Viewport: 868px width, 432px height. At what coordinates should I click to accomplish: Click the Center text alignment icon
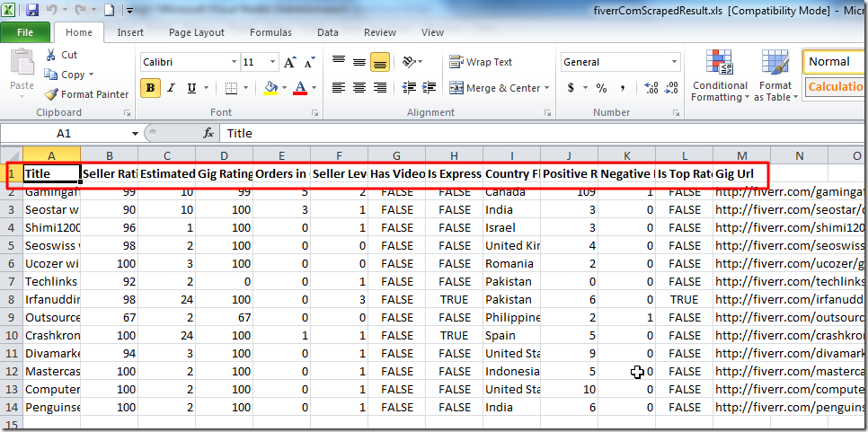359,87
